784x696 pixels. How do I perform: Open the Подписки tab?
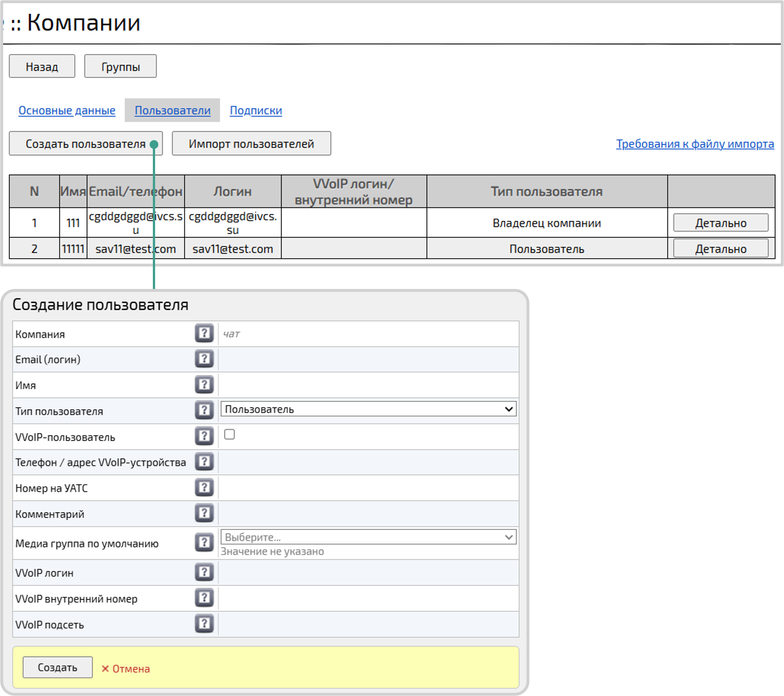(256, 110)
